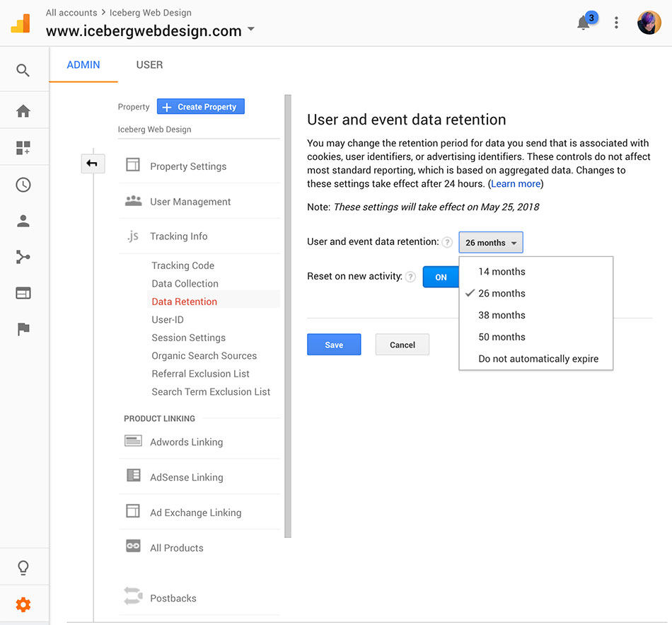Screen dimensions: 672x625
Task: Open Referral Exclusion List
Action: [x=201, y=374]
